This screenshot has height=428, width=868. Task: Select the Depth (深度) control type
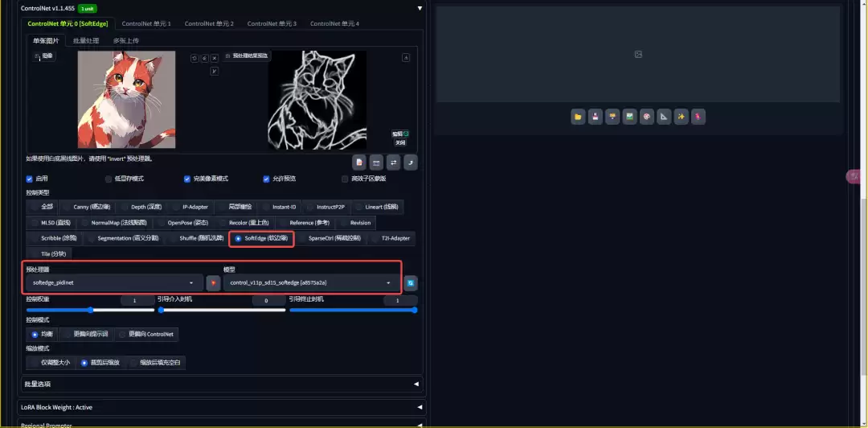coord(141,207)
